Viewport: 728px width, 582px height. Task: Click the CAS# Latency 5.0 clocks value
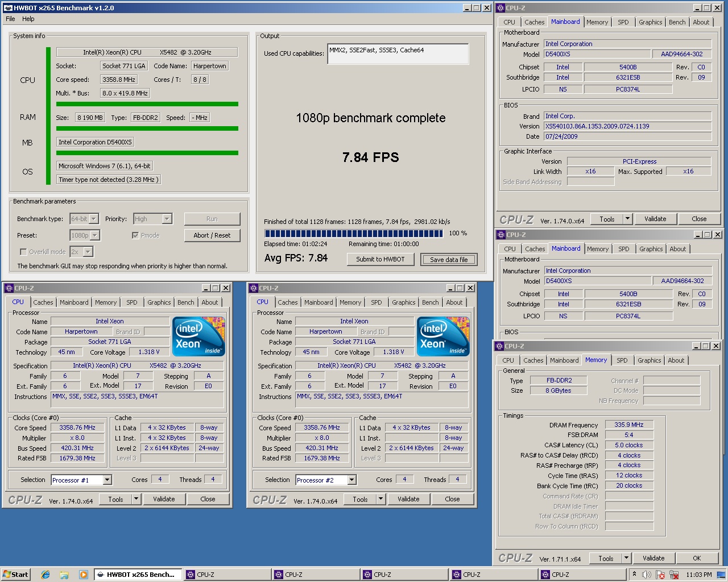point(629,445)
